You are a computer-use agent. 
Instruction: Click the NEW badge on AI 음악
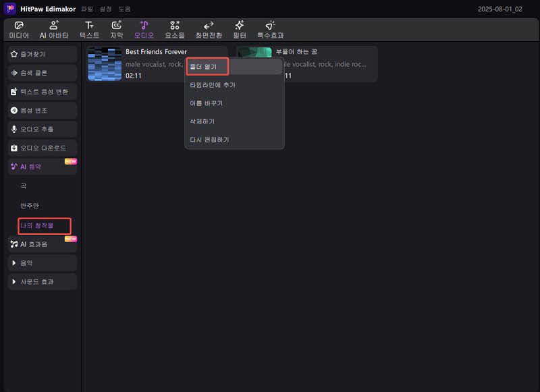[x=71, y=161]
